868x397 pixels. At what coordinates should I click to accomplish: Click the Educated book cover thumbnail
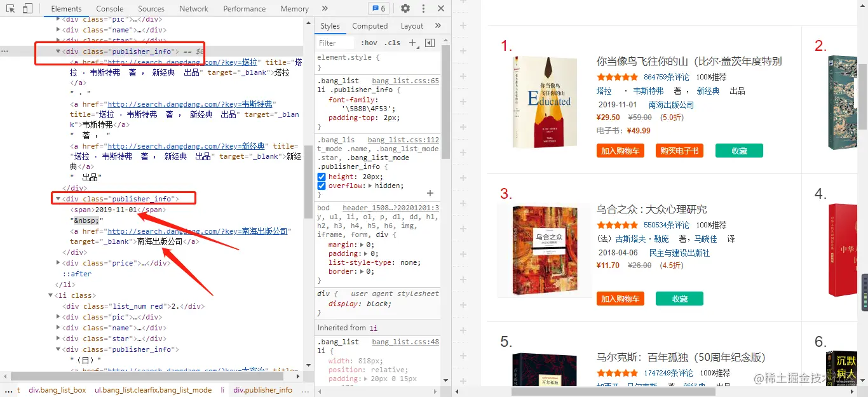tap(545, 102)
